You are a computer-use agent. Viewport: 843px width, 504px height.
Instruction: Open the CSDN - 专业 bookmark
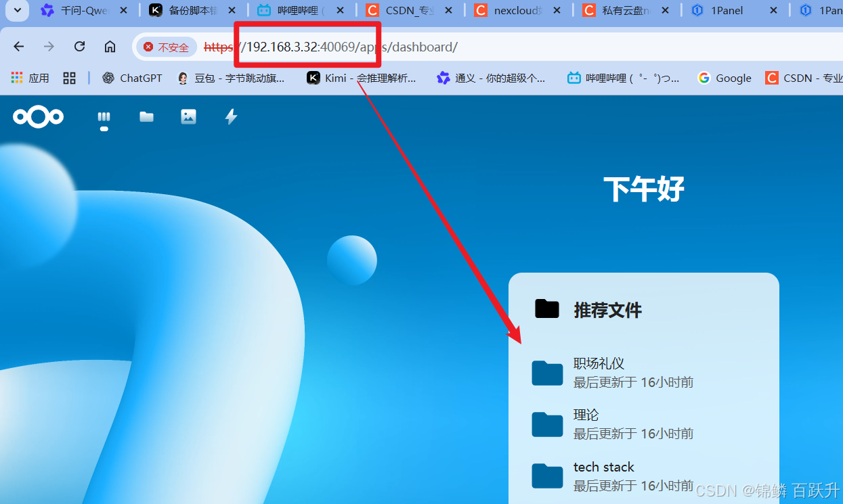pos(804,78)
